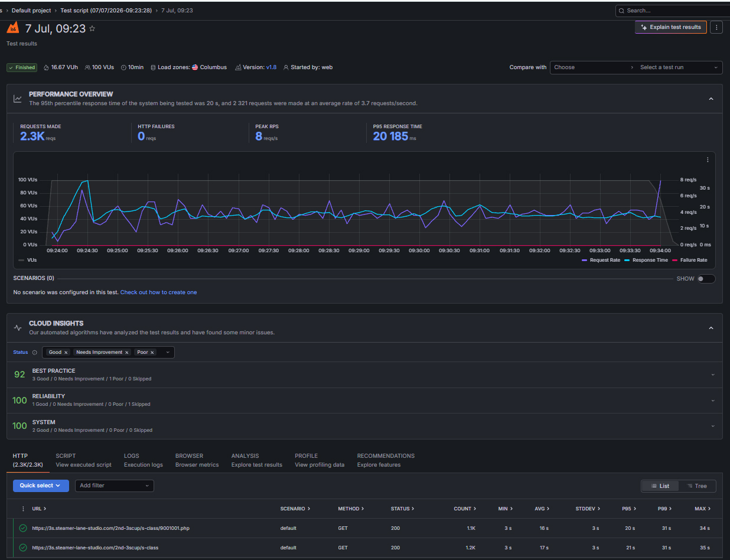Open the table column options dots icon
This screenshot has height=560, width=730.
23,509
